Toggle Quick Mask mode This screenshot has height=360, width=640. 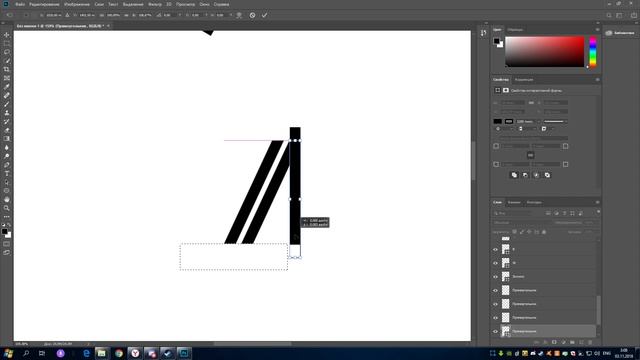(x=7, y=244)
